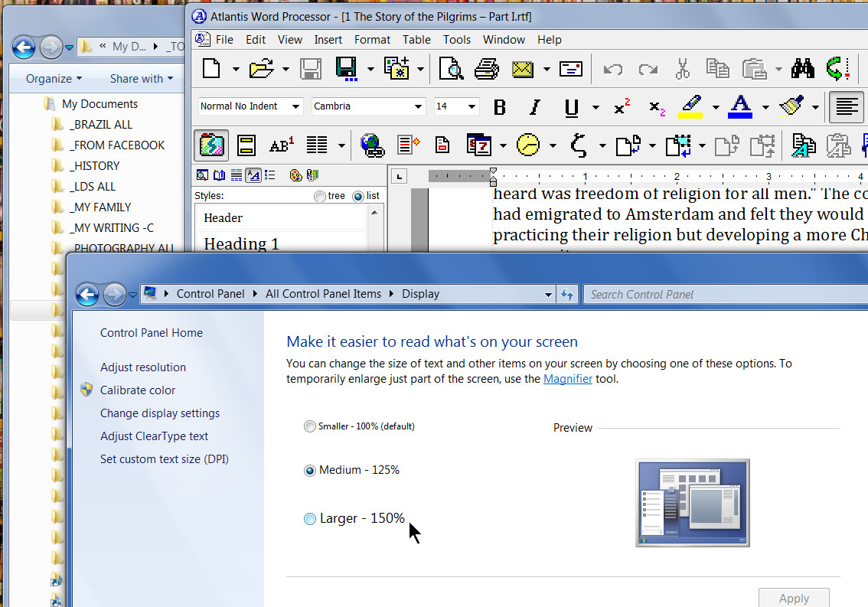Click the footnote AB1 icon
The height and width of the screenshot is (607, 868).
[281, 145]
